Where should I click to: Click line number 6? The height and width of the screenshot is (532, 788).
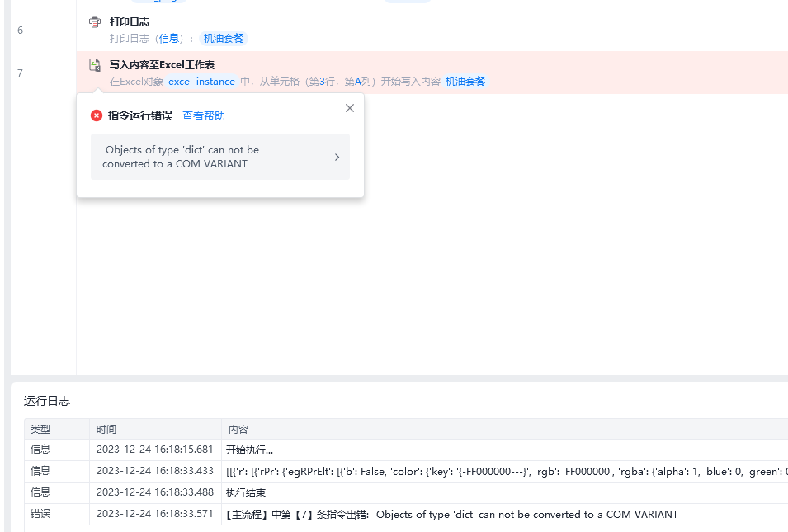(20, 31)
